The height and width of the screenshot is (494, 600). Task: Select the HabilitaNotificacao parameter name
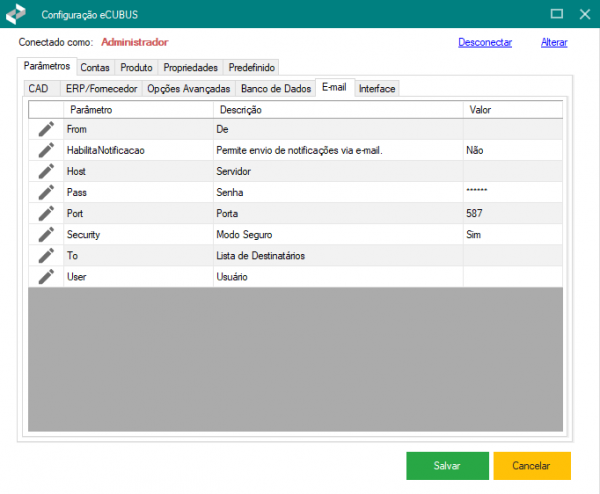[138, 150]
